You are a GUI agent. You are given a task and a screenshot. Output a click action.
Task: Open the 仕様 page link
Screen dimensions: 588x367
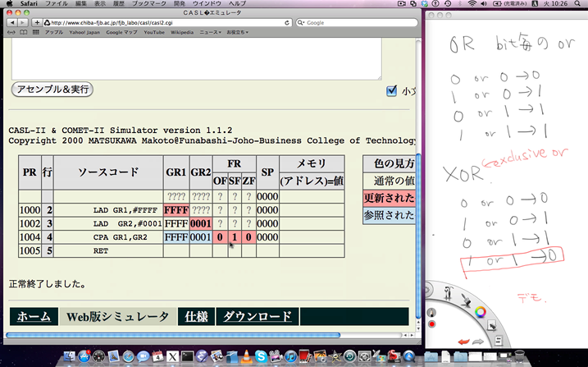(196, 316)
